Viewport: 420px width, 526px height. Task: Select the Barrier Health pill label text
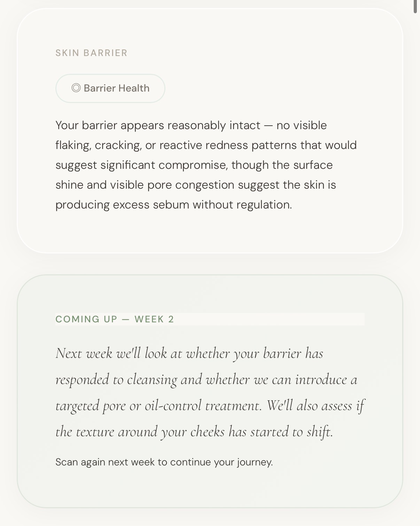tap(117, 88)
